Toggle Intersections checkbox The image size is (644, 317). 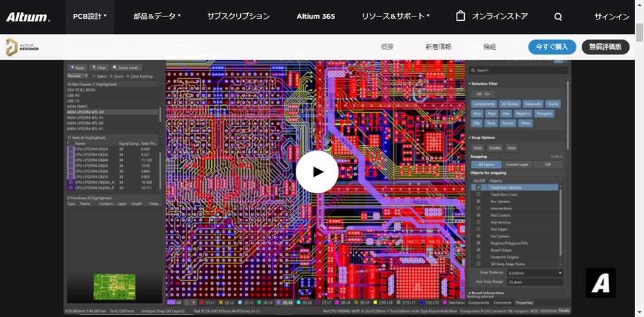pyautogui.click(x=479, y=208)
